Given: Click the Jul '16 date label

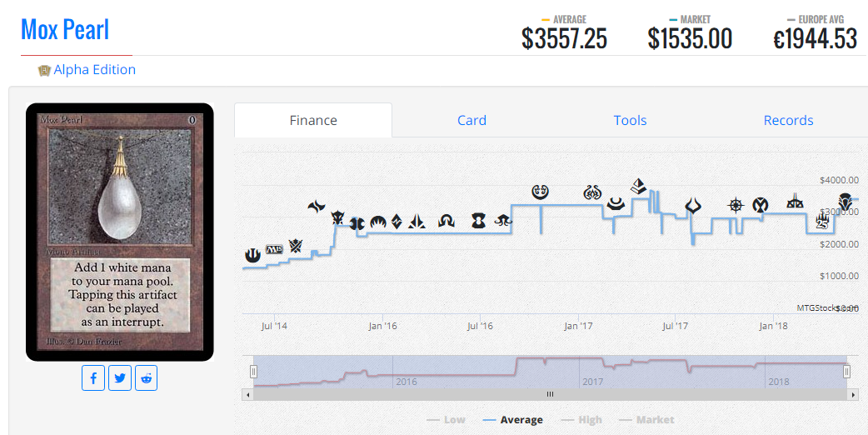Looking at the screenshot, I should [480, 326].
